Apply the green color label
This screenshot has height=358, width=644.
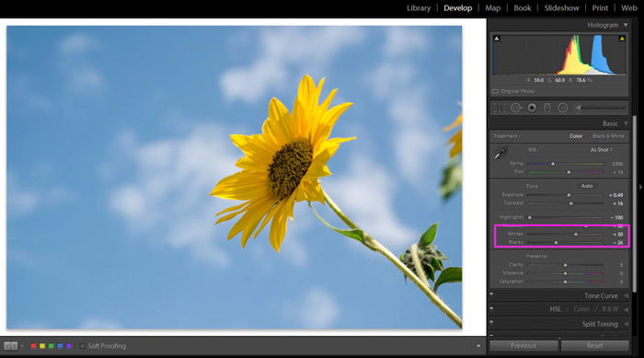51,346
